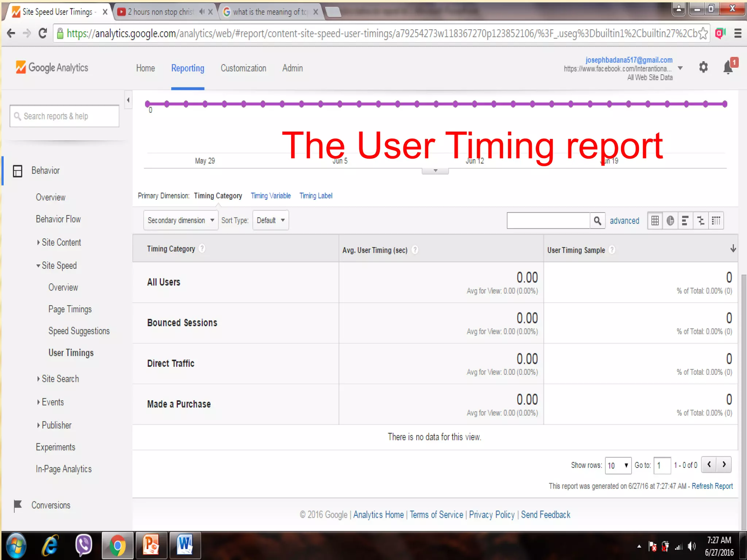Click the table filter search box

coord(548,221)
